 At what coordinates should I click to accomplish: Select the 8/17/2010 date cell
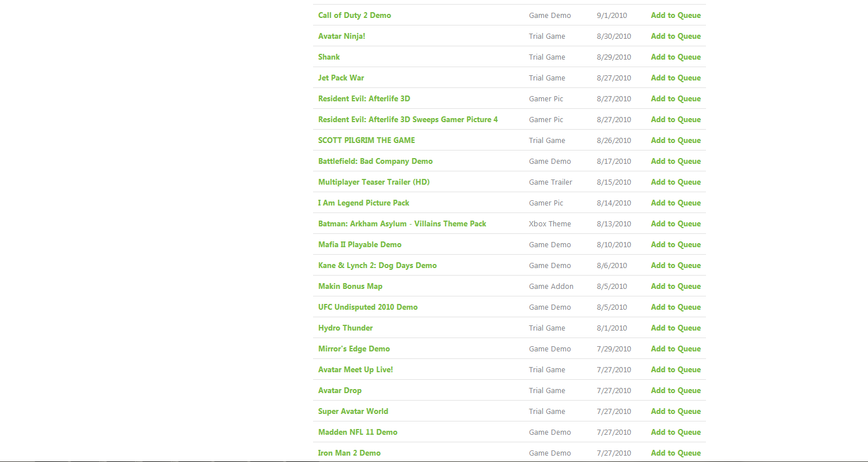[614, 162]
